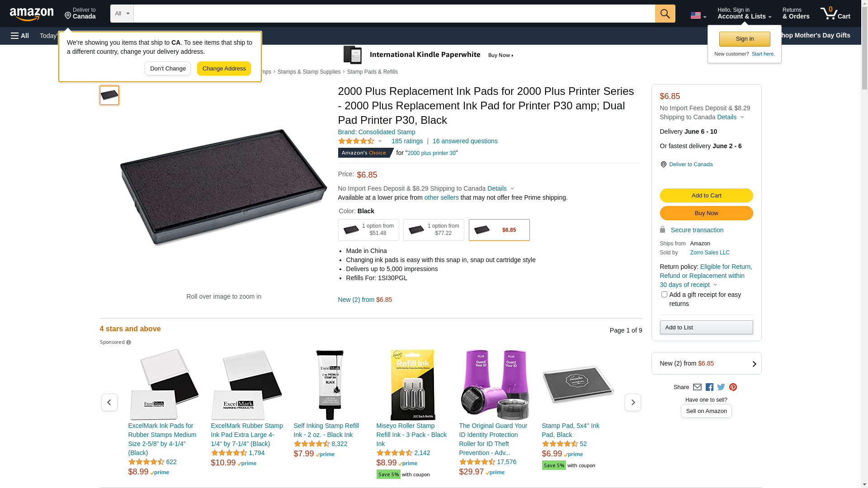The image size is (868, 488).
Task: Open Returns & Orders
Action: point(796,14)
